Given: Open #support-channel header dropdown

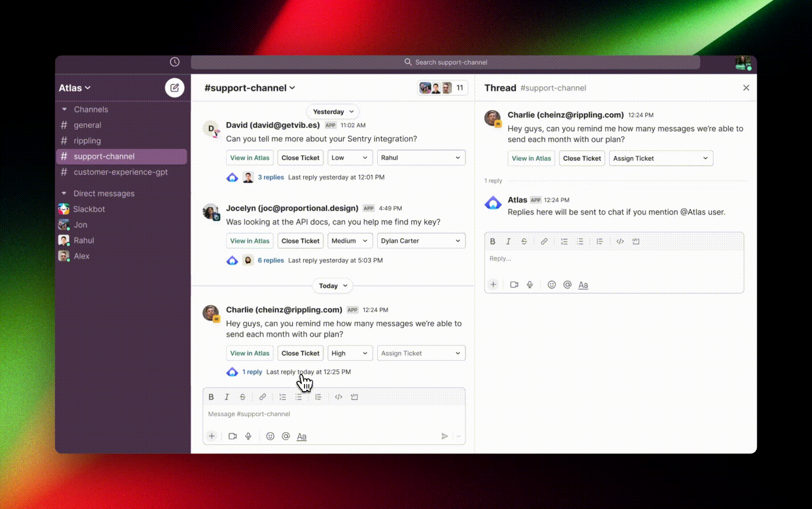Looking at the screenshot, I should (x=250, y=88).
